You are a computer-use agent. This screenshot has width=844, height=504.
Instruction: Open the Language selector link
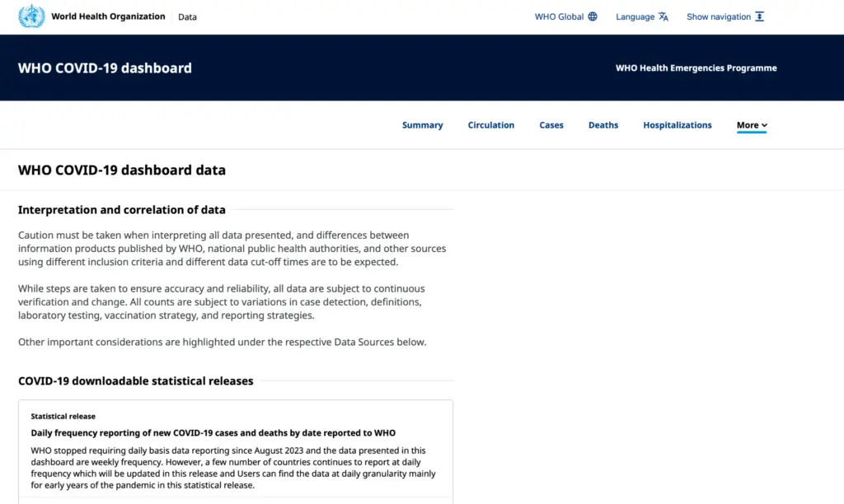[635, 16]
